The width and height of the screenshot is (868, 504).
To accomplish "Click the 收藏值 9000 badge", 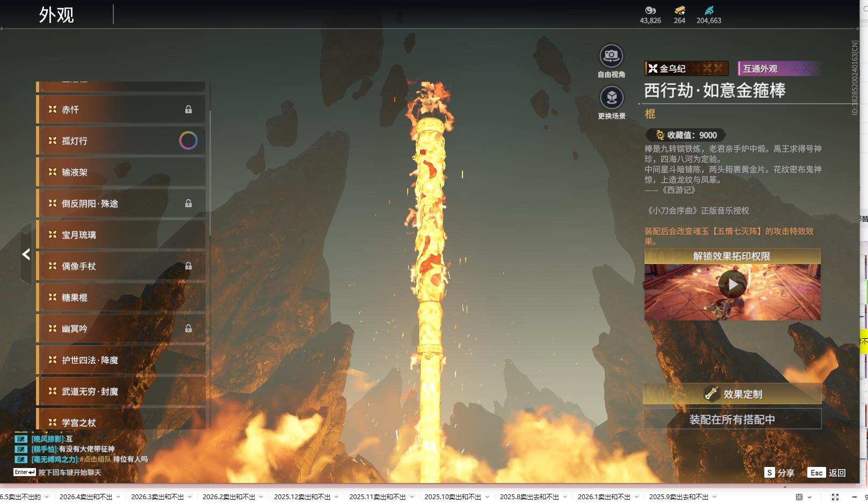I will (x=685, y=135).
